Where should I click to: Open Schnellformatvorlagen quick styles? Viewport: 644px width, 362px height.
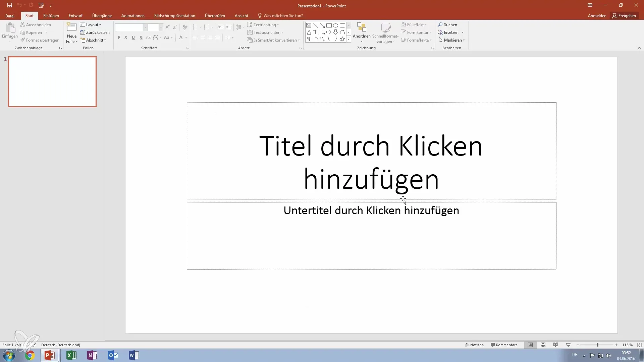385,33
